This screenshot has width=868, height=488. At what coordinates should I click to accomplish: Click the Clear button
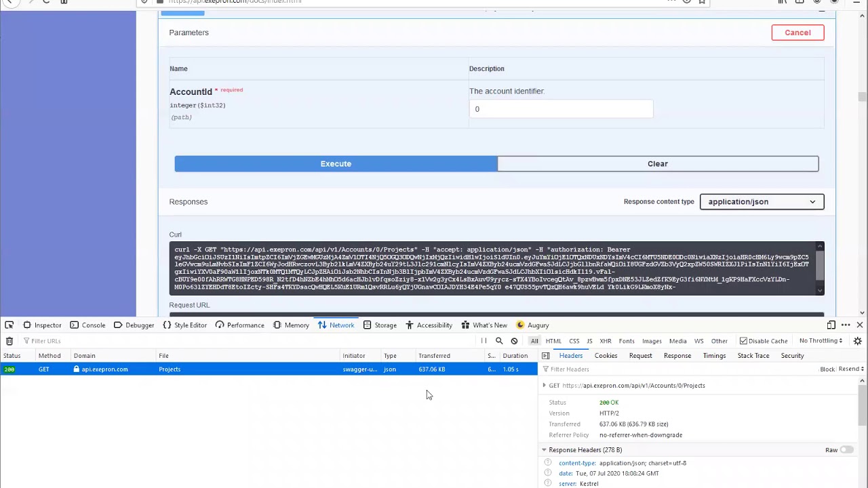coord(658,163)
